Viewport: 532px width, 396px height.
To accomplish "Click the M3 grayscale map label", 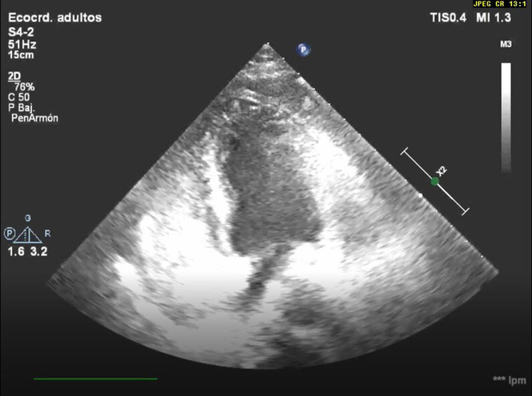I will click(505, 45).
